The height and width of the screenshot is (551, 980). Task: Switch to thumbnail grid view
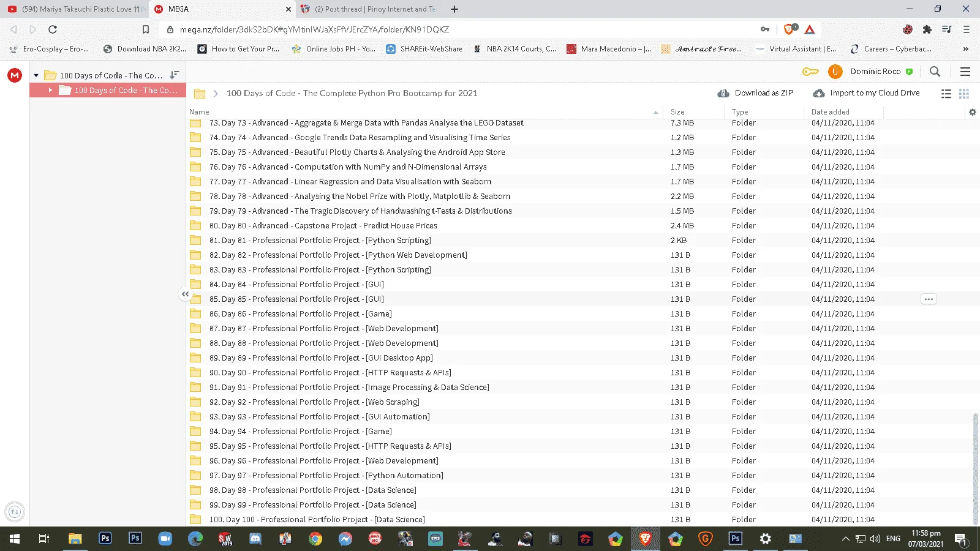[x=964, y=94]
